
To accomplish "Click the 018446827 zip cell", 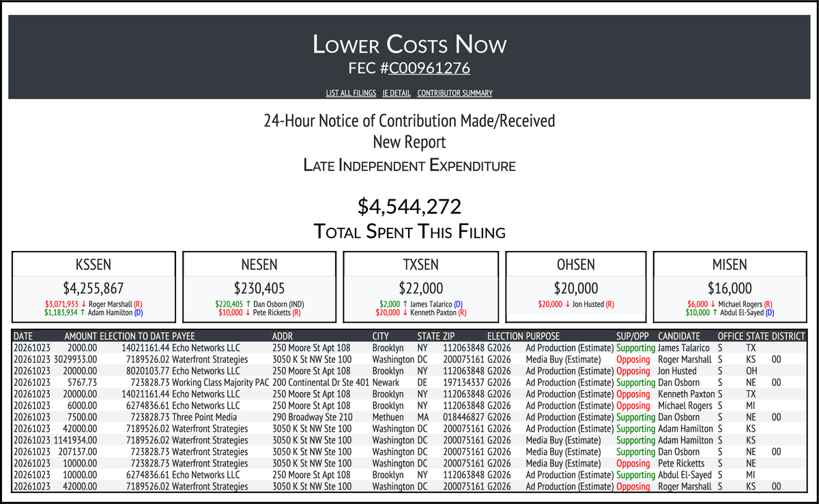I will (x=463, y=417).
